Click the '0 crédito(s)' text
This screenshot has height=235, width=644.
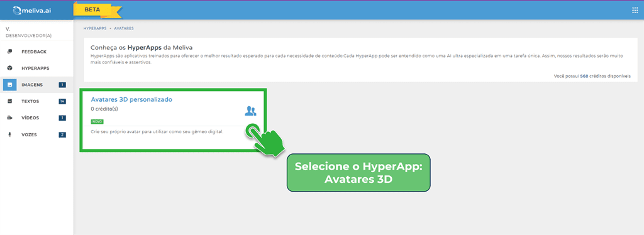pos(105,109)
